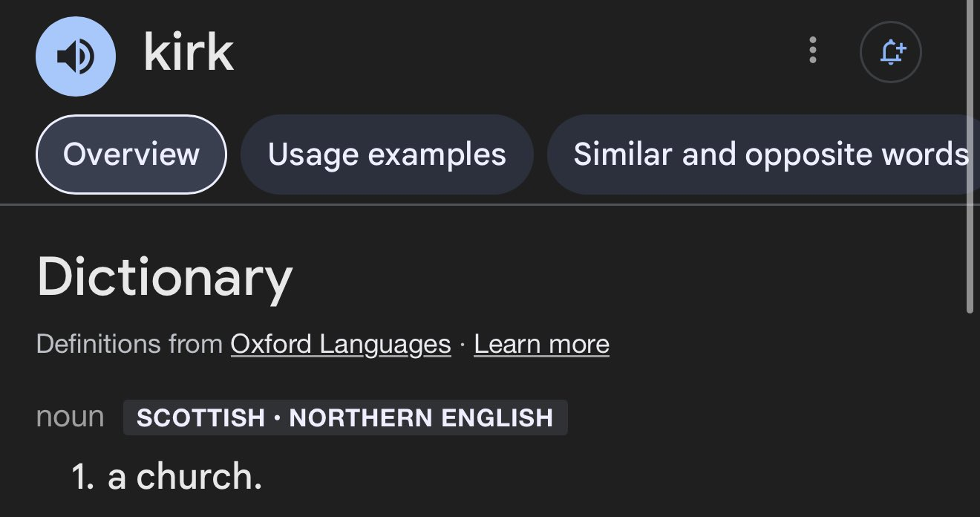The image size is (980, 517).
Task: Open the Similar and opposite words tab
Action: [763, 155]
